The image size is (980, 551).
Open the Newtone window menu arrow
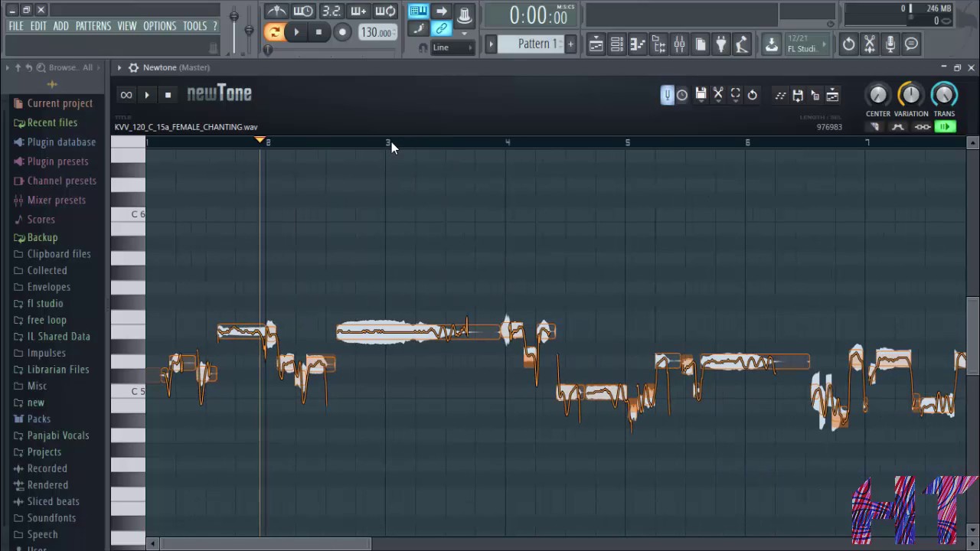pyautogui.click(x=119, y=67)
